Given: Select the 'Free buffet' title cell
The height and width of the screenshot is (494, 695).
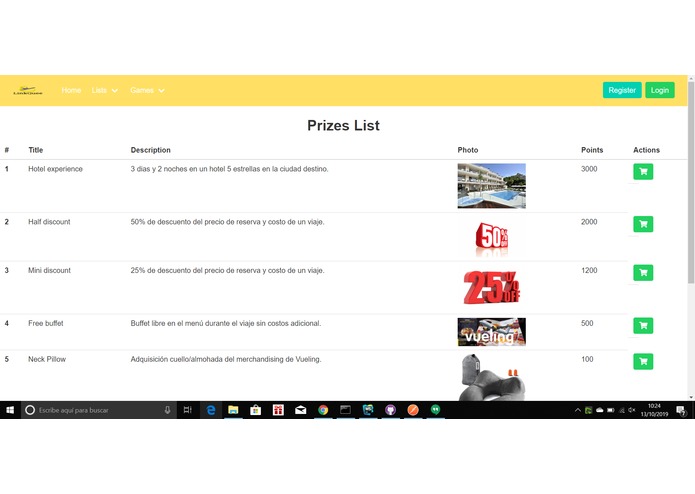Looking at the screenshot, I should point(46,323).
